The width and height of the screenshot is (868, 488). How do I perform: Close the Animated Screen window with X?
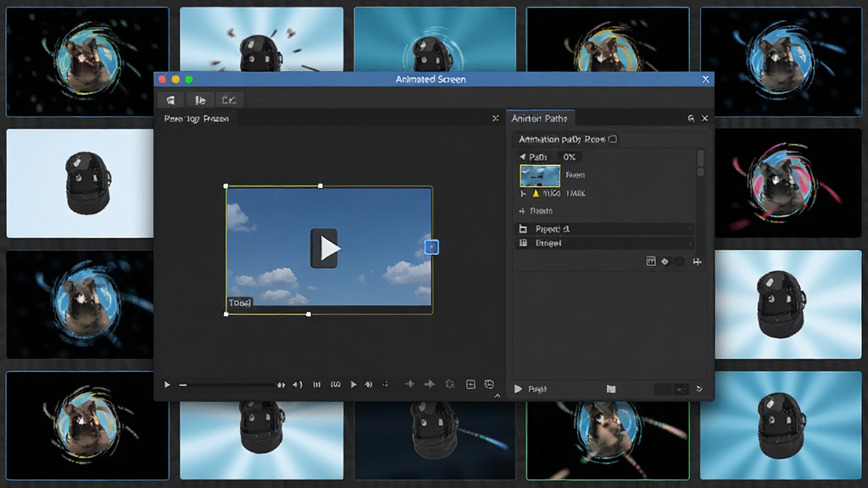(x=705, y=79)
